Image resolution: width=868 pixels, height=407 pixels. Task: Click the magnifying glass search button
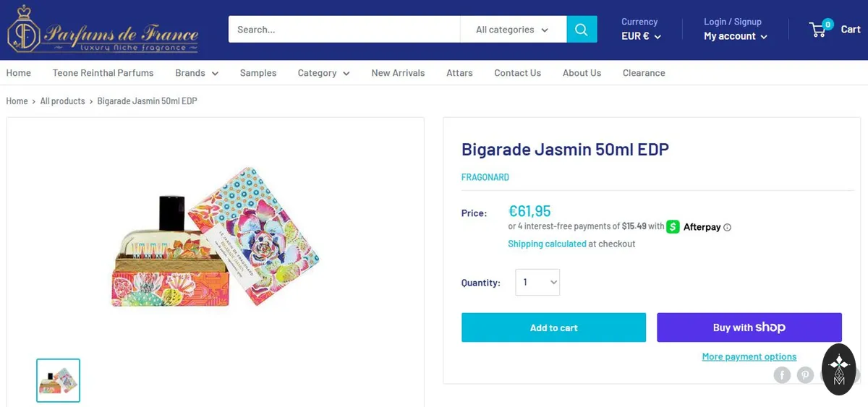coord(582,30)
